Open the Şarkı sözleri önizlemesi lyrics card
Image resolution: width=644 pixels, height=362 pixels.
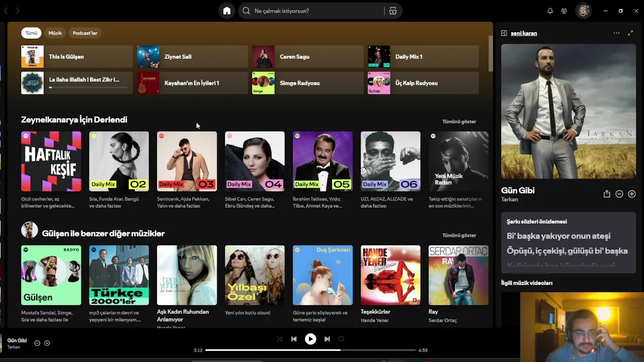coord(569,243)
